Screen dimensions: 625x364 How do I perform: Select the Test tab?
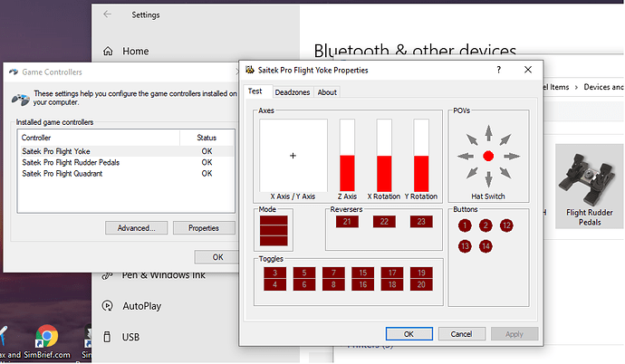(255, 91)
